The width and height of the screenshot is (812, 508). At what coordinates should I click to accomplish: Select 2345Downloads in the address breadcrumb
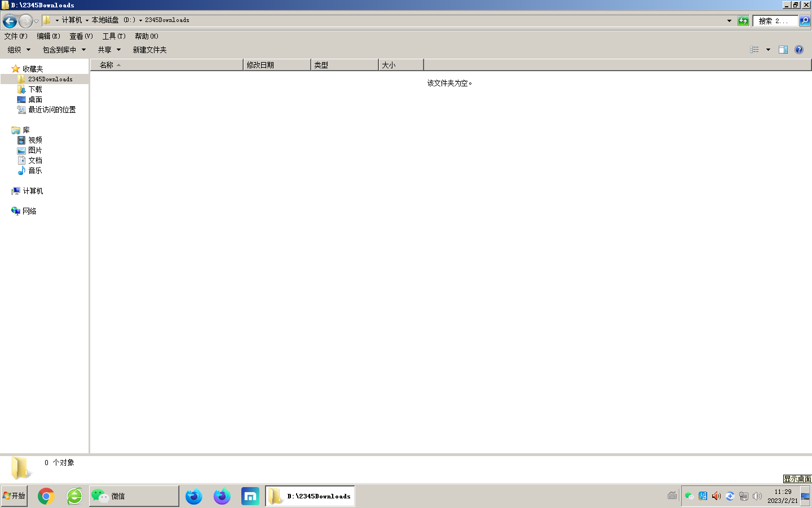[x=167, y=20]
